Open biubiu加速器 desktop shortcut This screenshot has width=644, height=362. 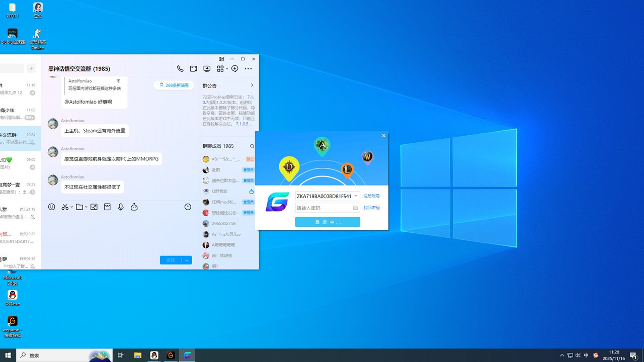13,37
